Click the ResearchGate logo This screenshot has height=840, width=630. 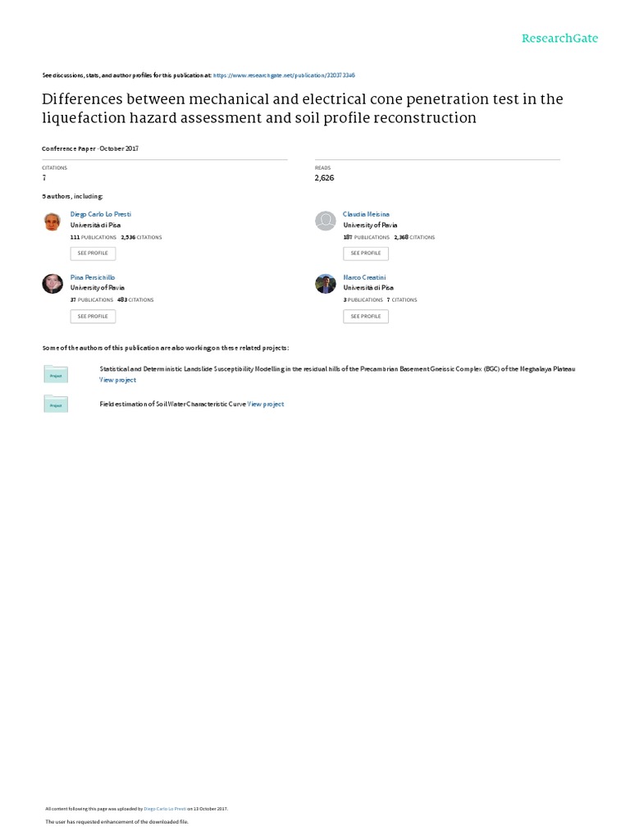coord(561,39)
